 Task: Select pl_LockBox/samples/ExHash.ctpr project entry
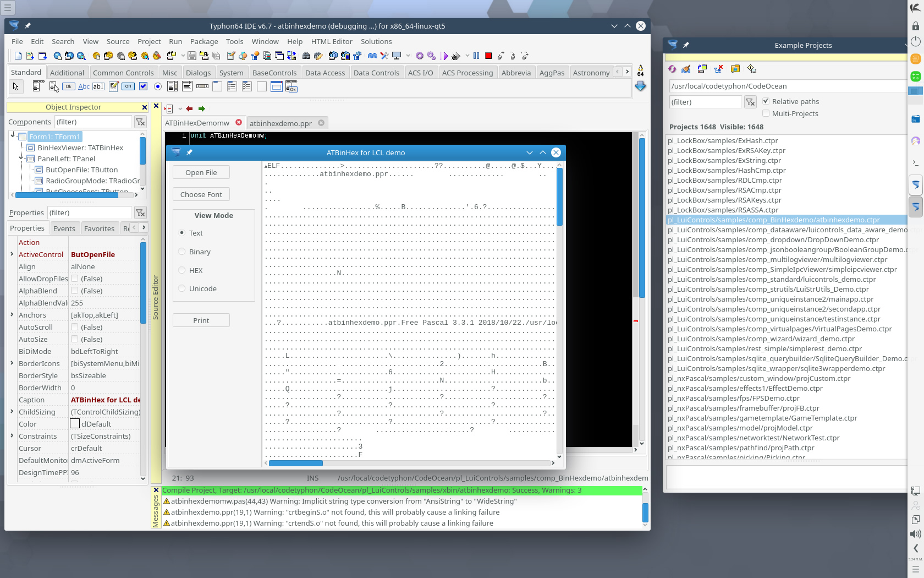[x=723, y=140]
